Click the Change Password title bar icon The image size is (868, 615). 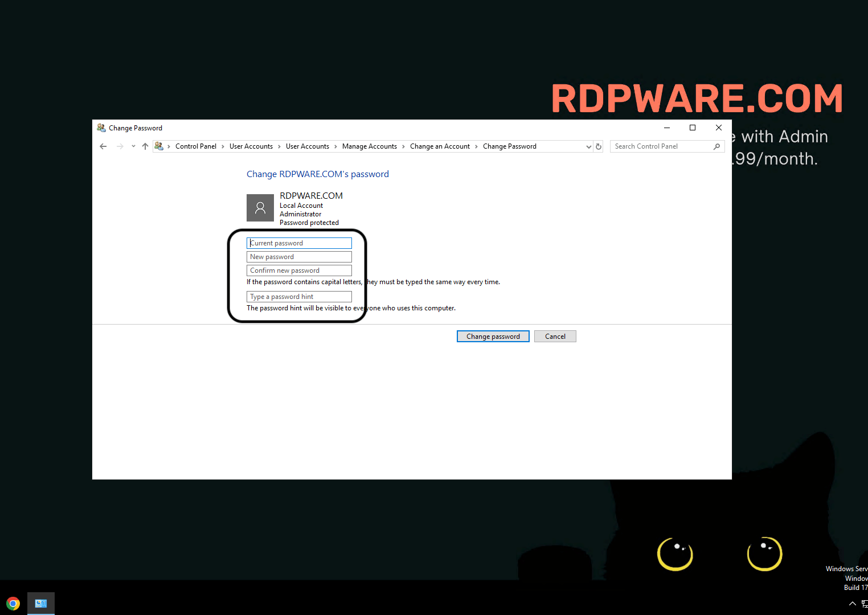(101, 128)
